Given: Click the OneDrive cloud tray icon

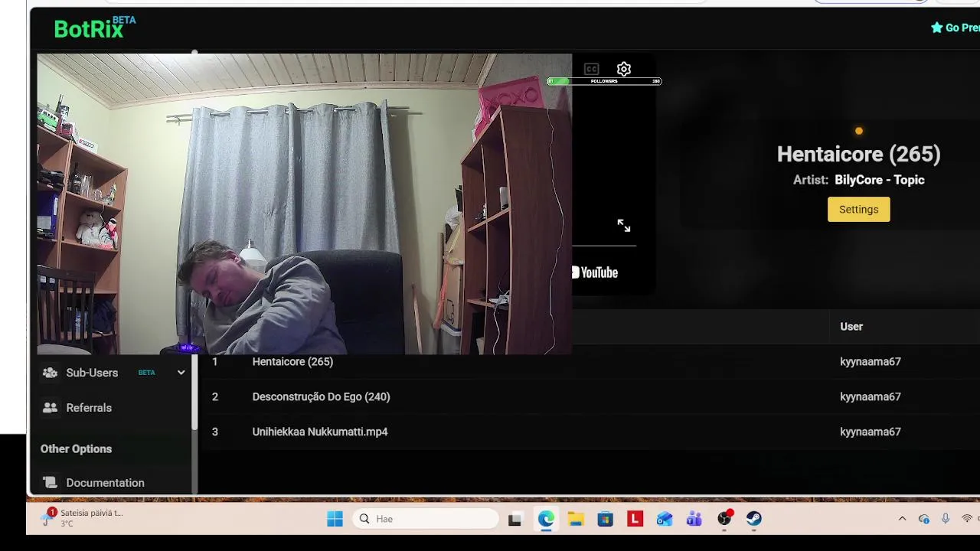Looking at the screenshot, I should [924, 519].
